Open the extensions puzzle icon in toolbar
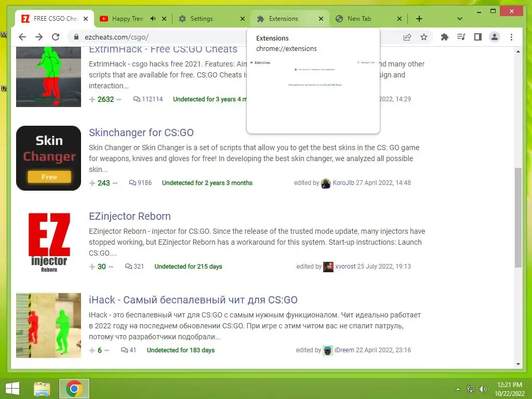 pos(445,37)
